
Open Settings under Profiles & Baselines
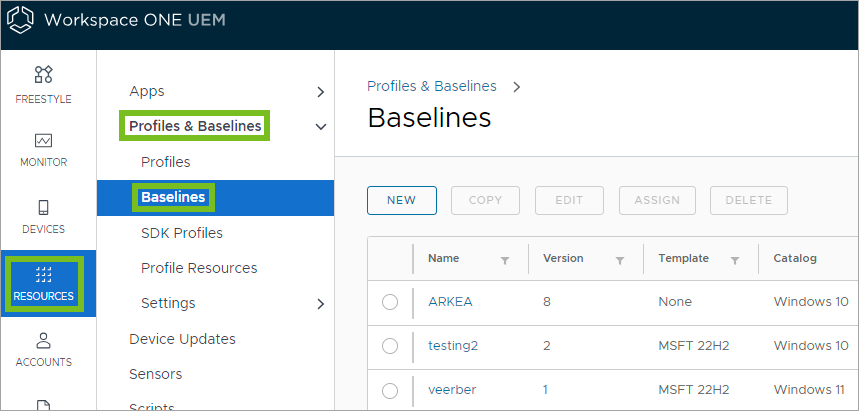[x=168, y=303]
